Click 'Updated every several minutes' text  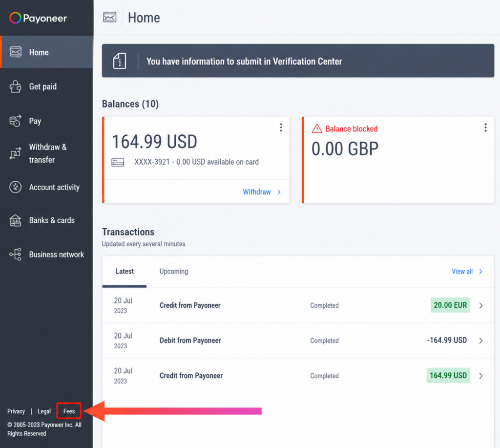click(x=144, y=244)
